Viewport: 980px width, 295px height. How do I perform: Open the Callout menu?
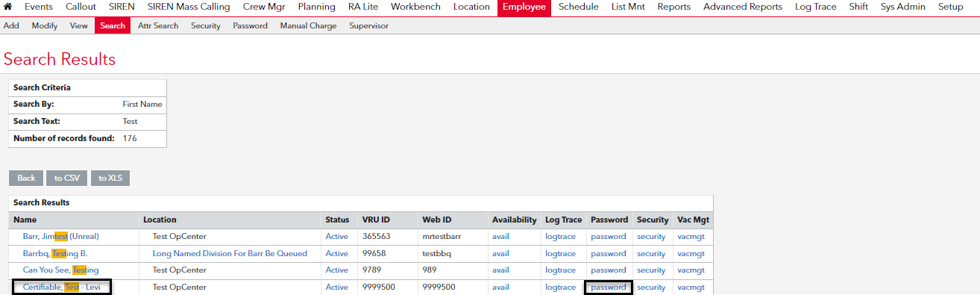(81, 7)
